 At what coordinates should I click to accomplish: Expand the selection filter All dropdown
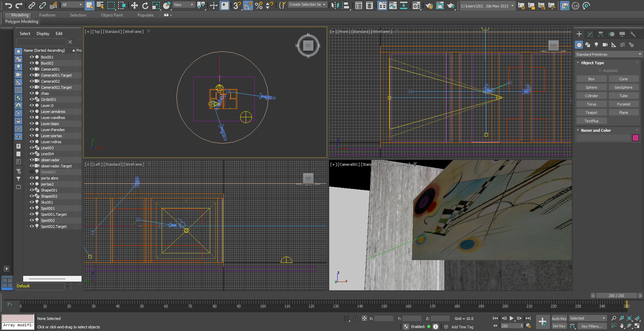pos(72,5)
